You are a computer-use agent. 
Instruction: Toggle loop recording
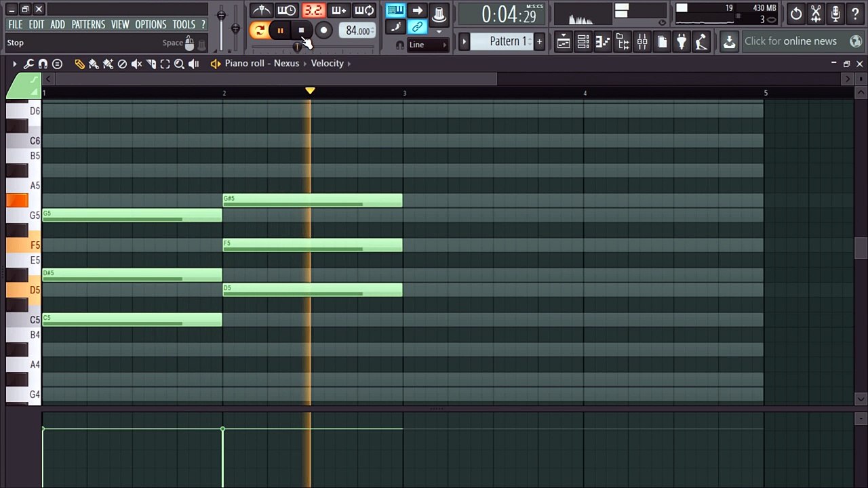click(x=364, y=10)
